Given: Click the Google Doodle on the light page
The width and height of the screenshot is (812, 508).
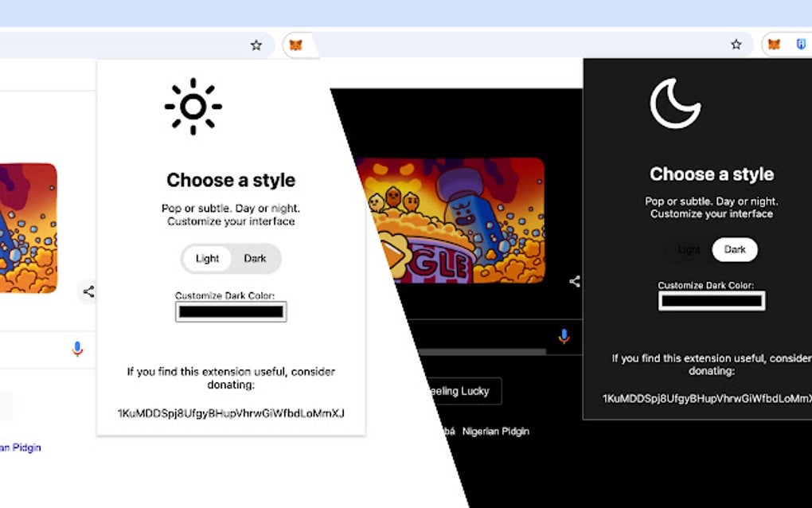Looking at the screenshot, I should coord(29,229).
